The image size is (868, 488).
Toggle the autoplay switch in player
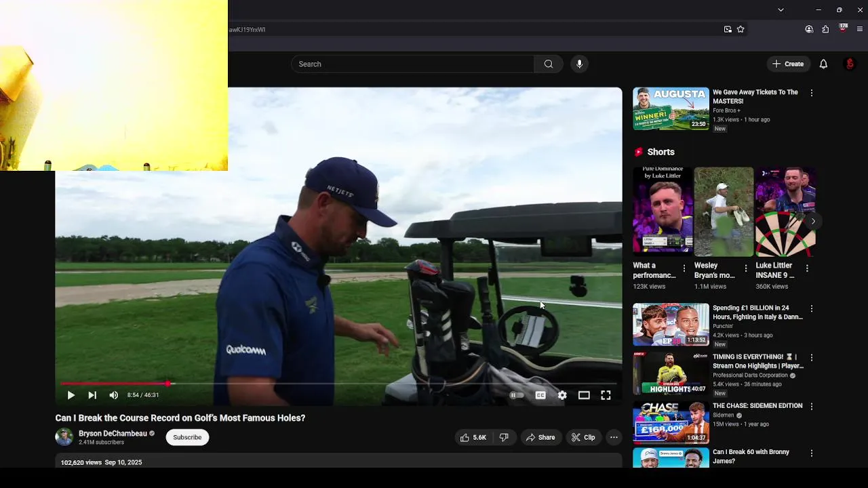coord(516,395)
